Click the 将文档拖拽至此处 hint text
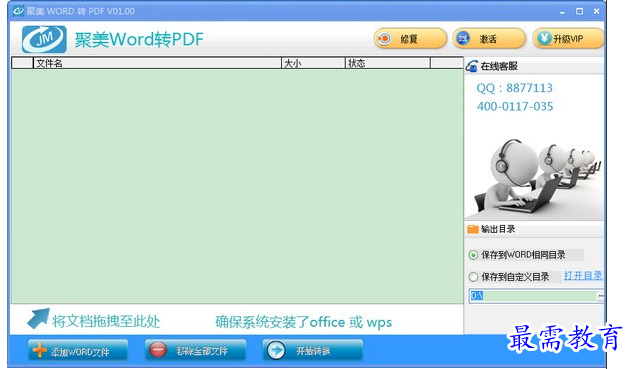The image size is (631, 369). tap(106, 322)
